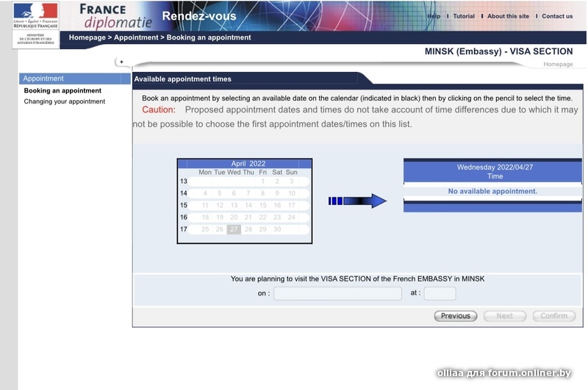Select the Appointment sidebar header
Viewport: 588px width, 390px height.
point(75,79)
